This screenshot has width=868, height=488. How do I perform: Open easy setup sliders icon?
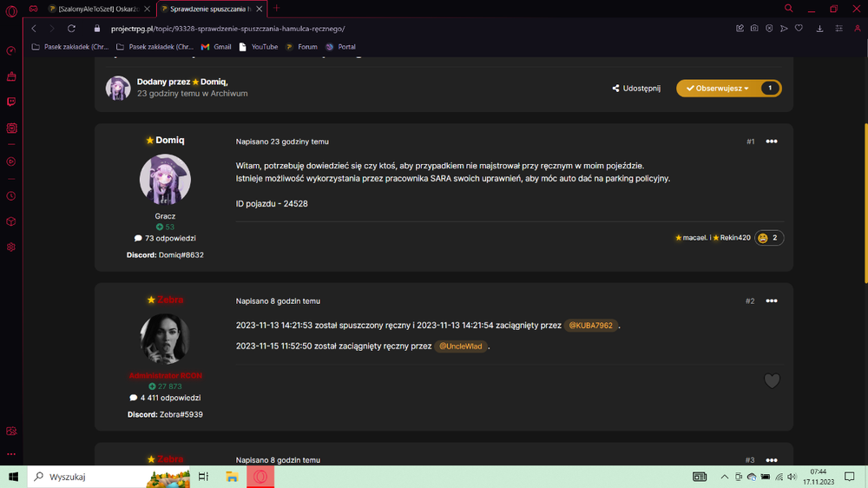coord(839,29)
